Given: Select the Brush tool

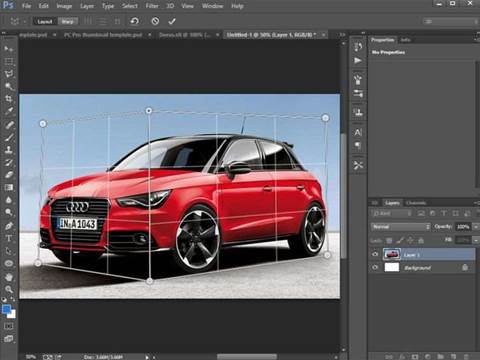Looking at the screenshot, I should (8, 137).
